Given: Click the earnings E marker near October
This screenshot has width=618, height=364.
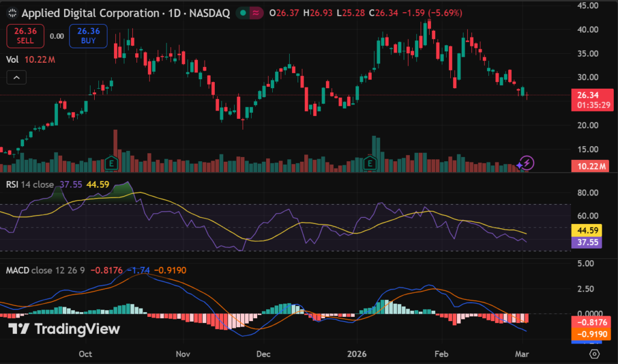Looking at the screenshot, I should [110, 162].
